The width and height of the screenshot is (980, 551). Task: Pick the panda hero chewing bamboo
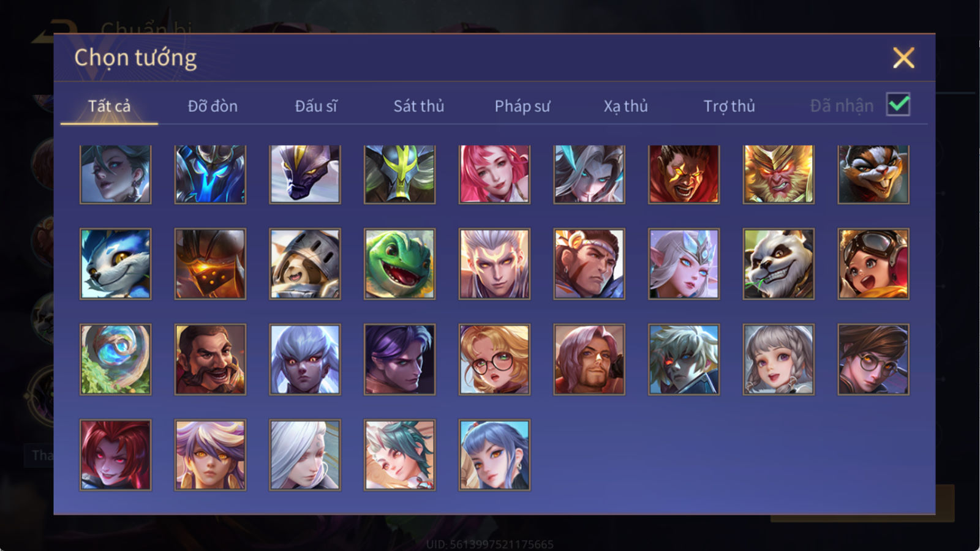point(778,264)
